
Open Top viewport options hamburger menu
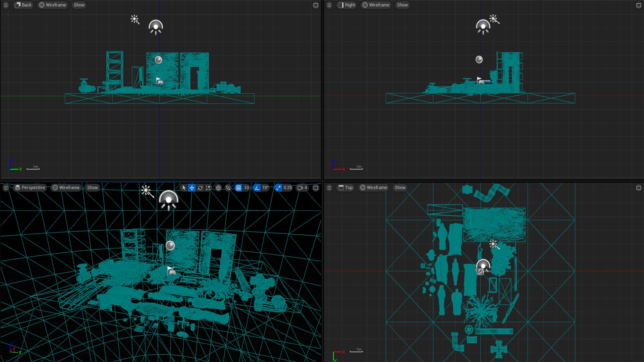click(x=329, y=188)
